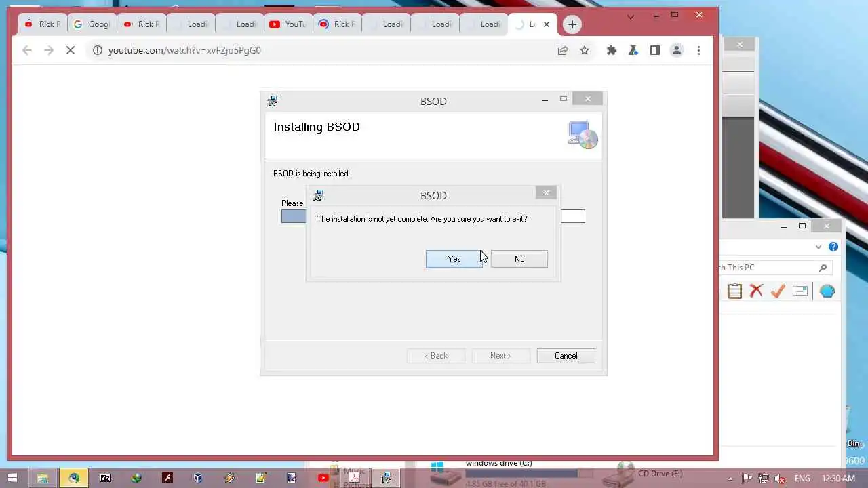Screen dimensions: 868x488
Task: Click the greyed-out Next button in installer
Action: click(500, 356)
